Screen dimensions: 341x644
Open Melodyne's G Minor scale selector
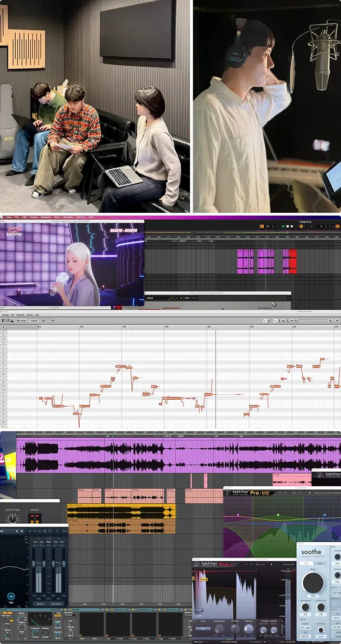pos(34,321)
